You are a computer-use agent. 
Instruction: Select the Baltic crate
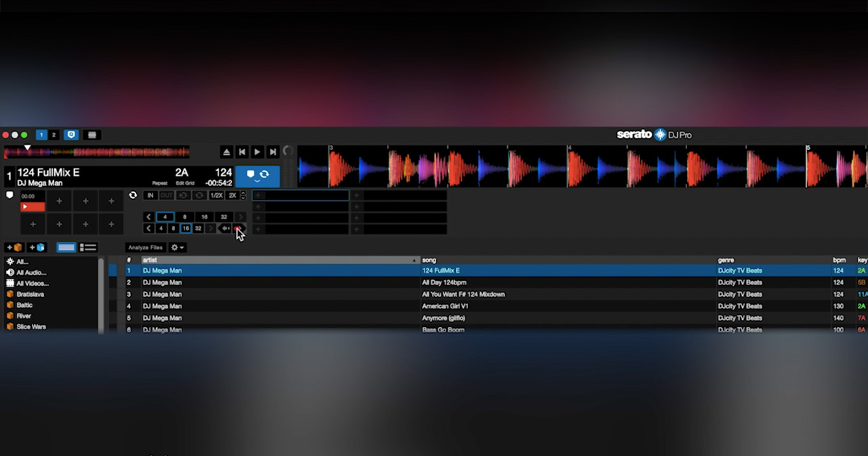[x=25, y=305]
